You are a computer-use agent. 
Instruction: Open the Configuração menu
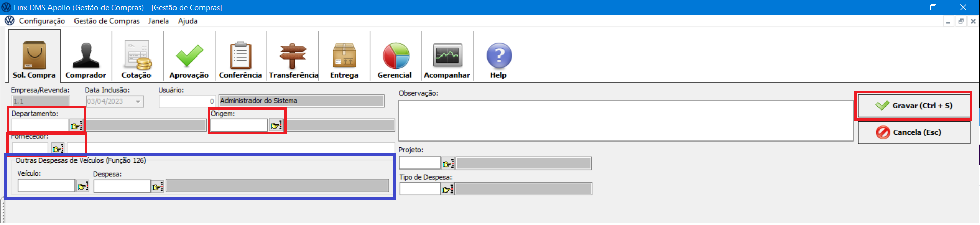(42, 21)
